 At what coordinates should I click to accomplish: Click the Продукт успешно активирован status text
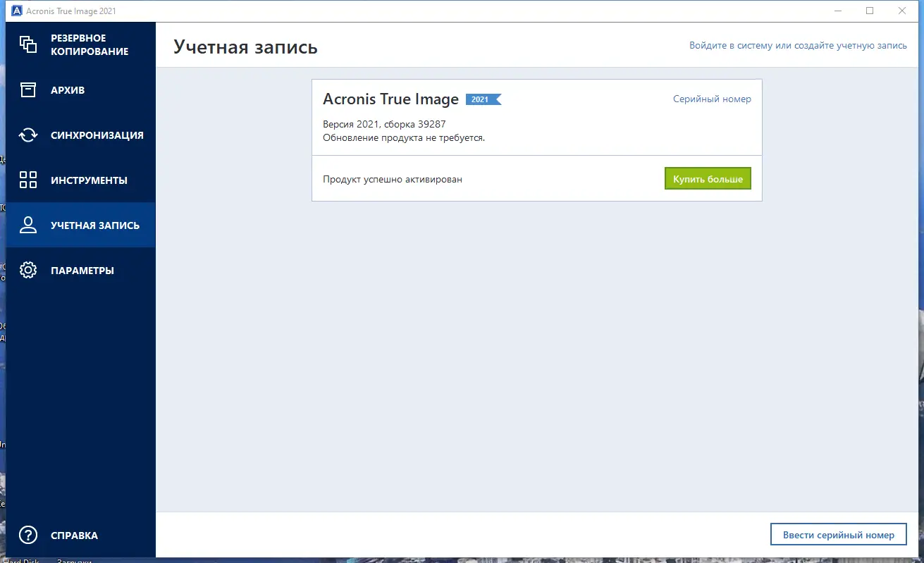(393, 179)
